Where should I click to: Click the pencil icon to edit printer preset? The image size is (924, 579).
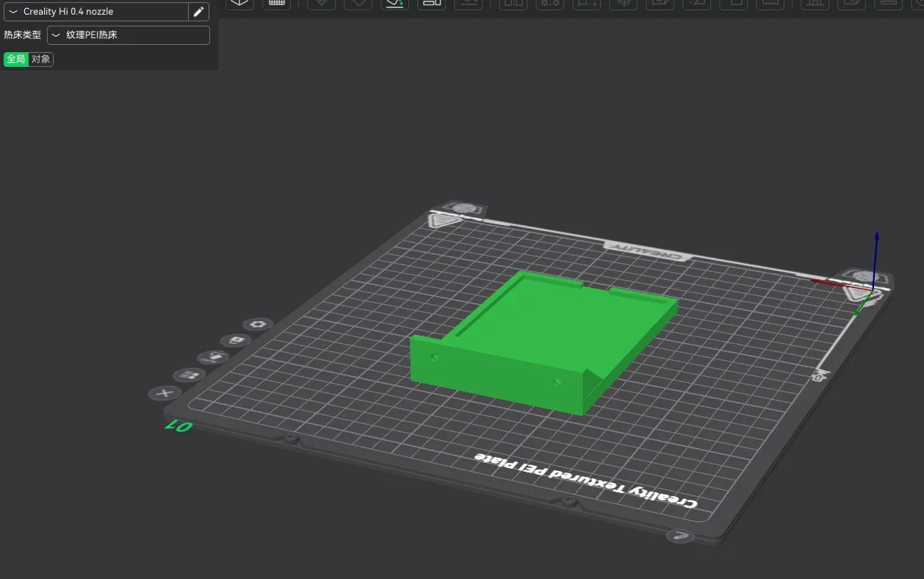tap(198, 12)
